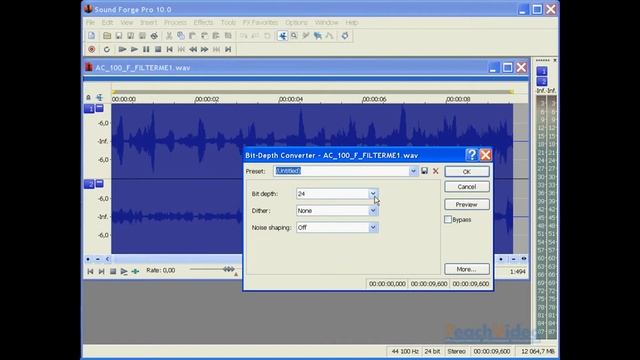
Task: Open the File menu
Action: click(90, 22)
